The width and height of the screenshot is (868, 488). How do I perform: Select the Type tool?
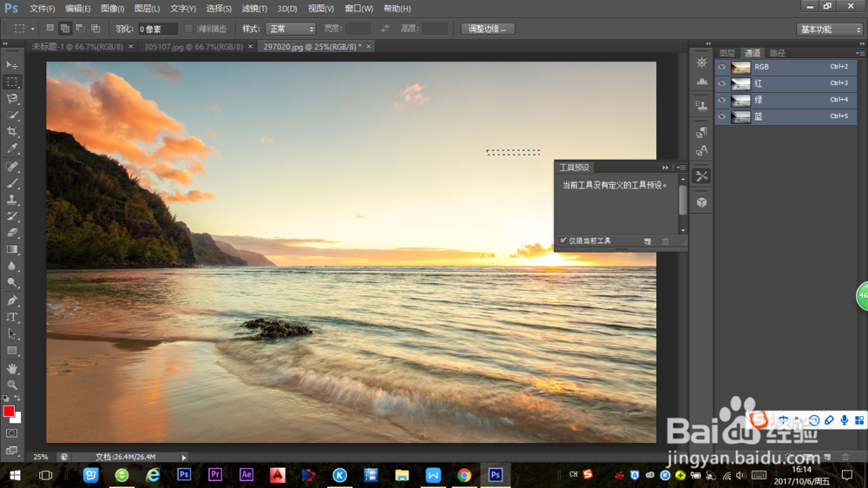11,318
